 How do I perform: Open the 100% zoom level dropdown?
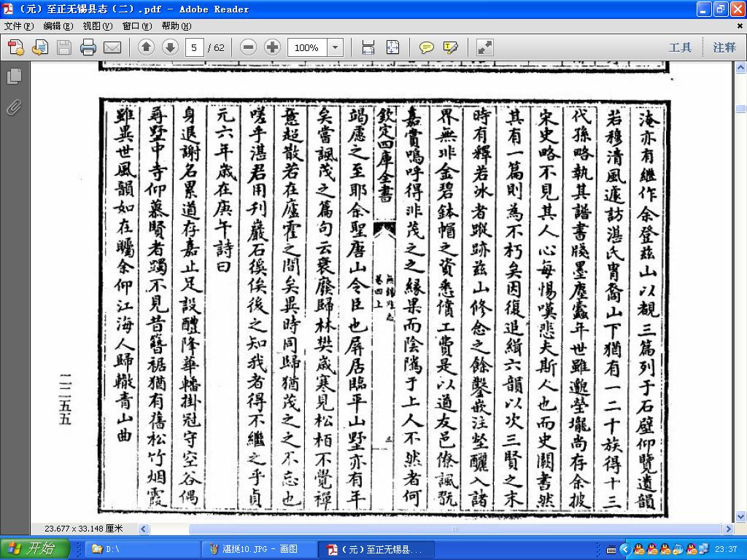coord(335,47)
